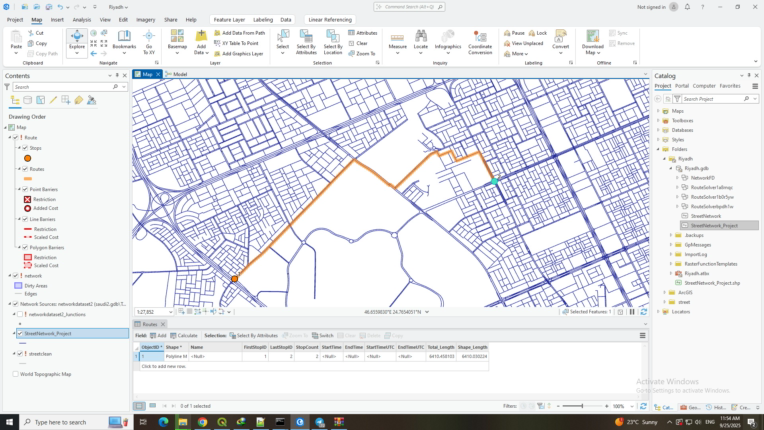Click the Convert labels tool

(x=560, y=40)
